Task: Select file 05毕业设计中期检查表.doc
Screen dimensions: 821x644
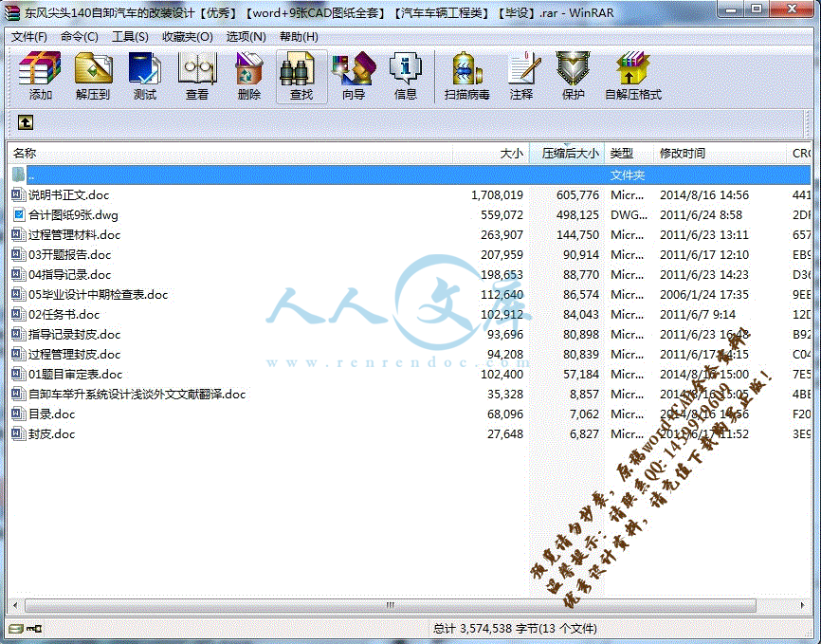Action: point(98,294)
